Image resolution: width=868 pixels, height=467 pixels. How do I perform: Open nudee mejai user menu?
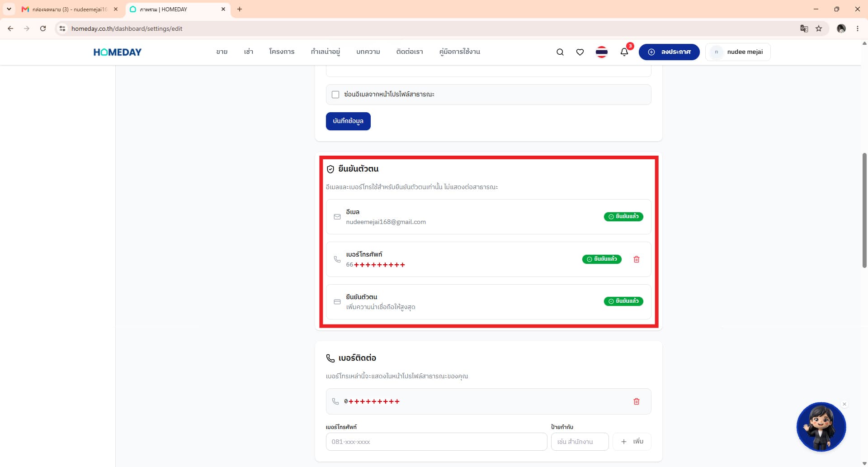[x=738, y=52]
